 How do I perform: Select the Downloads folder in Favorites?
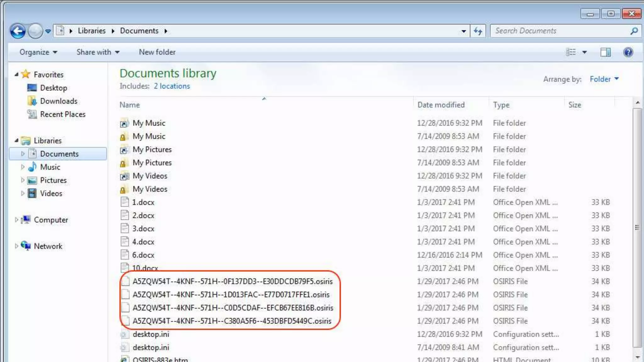(58, 101)
